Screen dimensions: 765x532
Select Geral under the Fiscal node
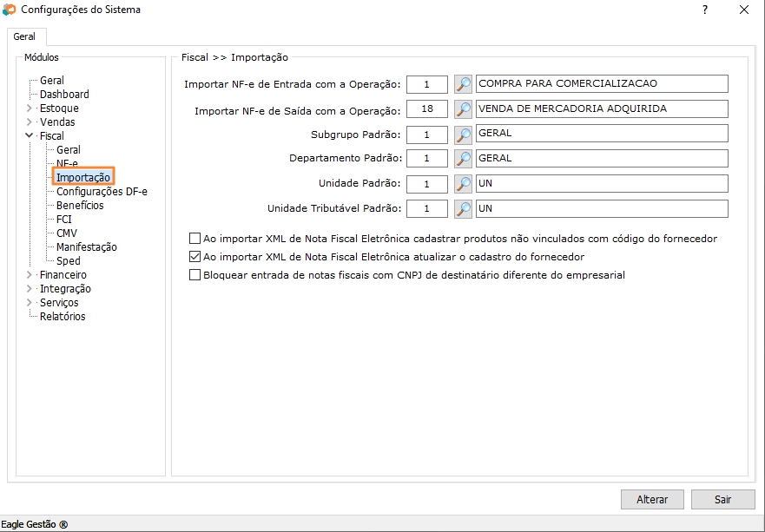click(69, 149)
